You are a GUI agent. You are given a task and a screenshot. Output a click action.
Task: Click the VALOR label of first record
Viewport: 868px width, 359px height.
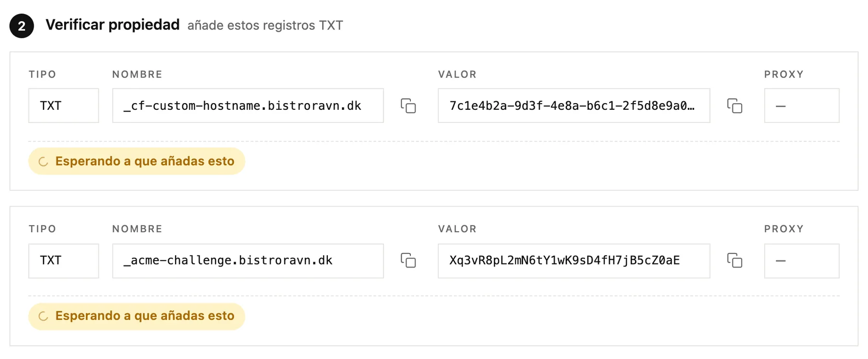point(457,74)
